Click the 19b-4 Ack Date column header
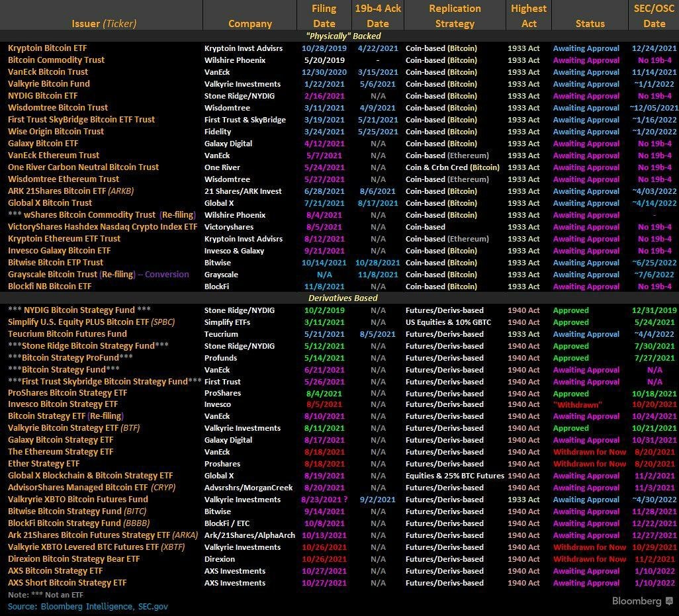This screenshot has width=679, height=616. pos(378,16)
